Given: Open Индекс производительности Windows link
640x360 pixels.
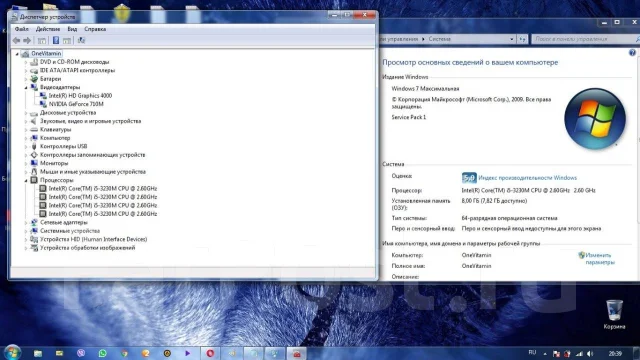Looking at the screenshot, I should 527,178.
